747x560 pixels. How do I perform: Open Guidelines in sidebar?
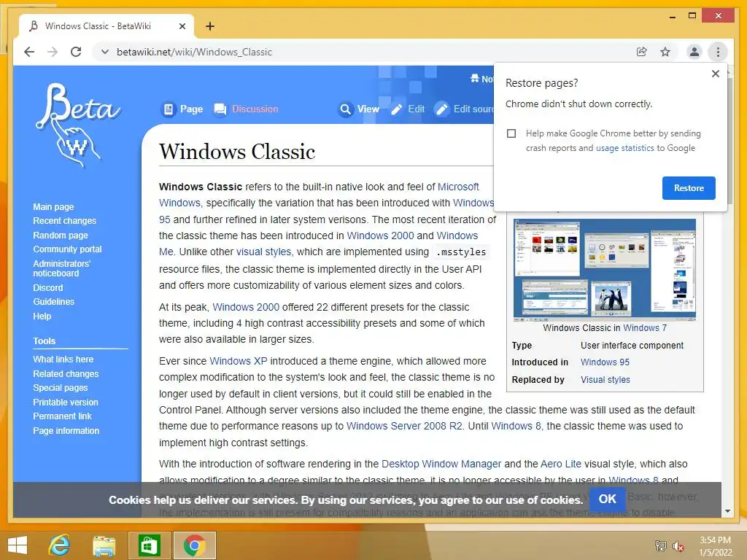(x=53, y=301)
